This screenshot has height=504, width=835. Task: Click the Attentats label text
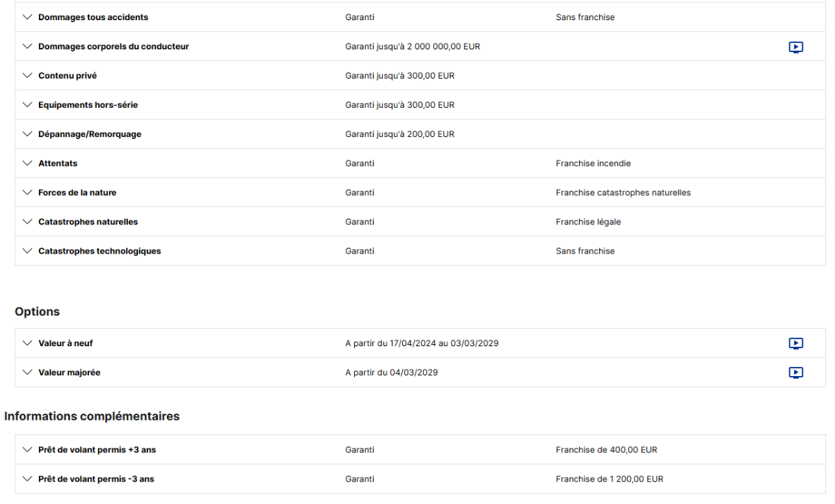coord(58,163)
